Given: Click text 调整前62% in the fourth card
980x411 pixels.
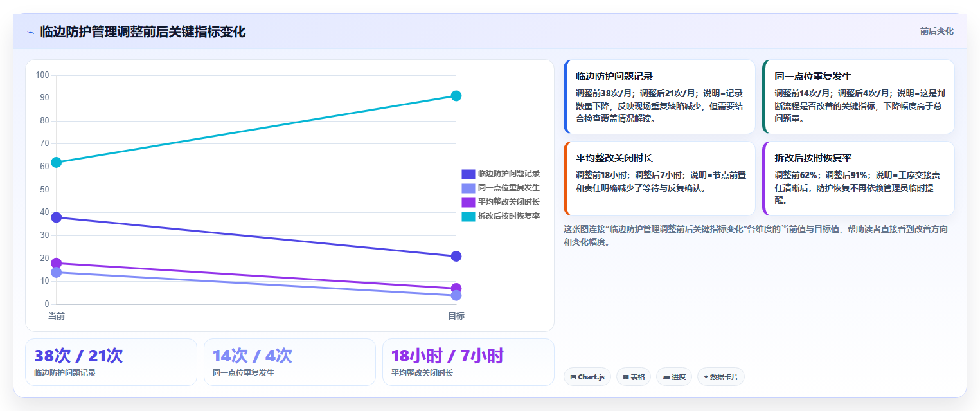Looking at the screenshot, I should 797,175.
